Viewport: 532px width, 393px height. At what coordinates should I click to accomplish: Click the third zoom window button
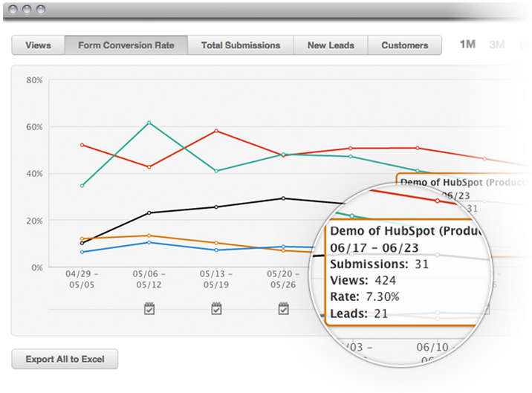coord(41,10)
